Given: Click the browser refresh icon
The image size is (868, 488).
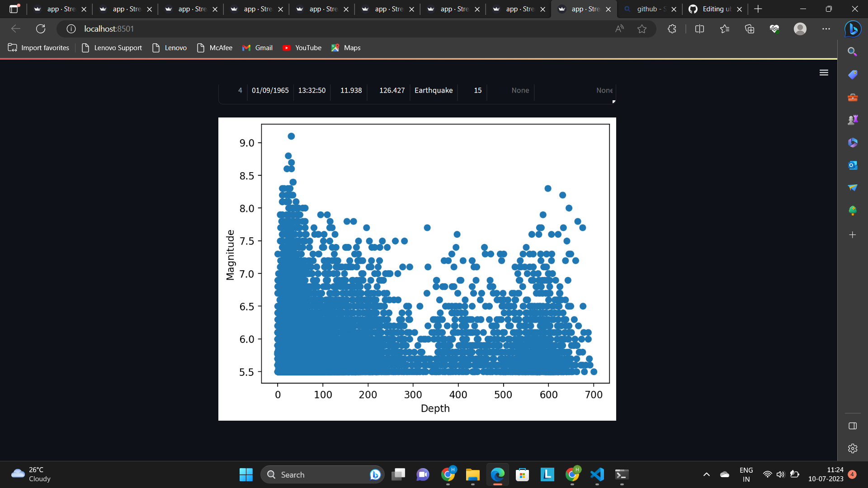Looking at the screenshot, I should [41, 29].
